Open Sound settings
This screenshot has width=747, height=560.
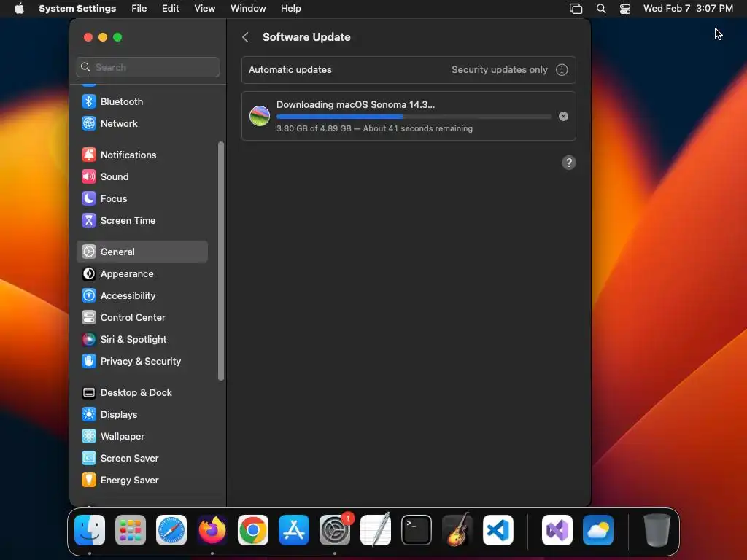coord(142,176)
